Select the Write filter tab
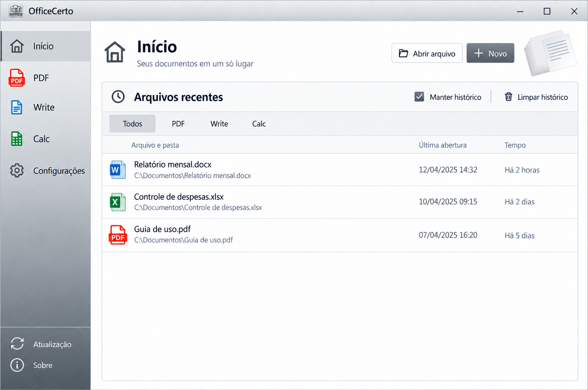Viewport: 588px width, 390px height. coord(219,124)
